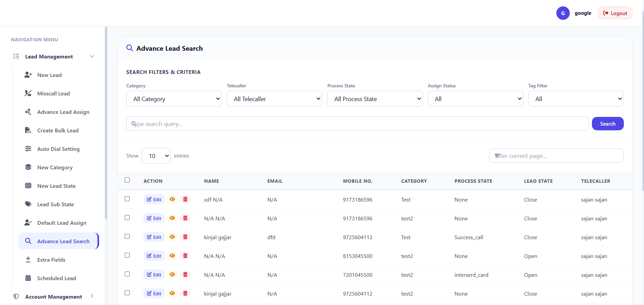
Task: Check the 8153045500 row checkbox
Action: (x=127, y=255)
